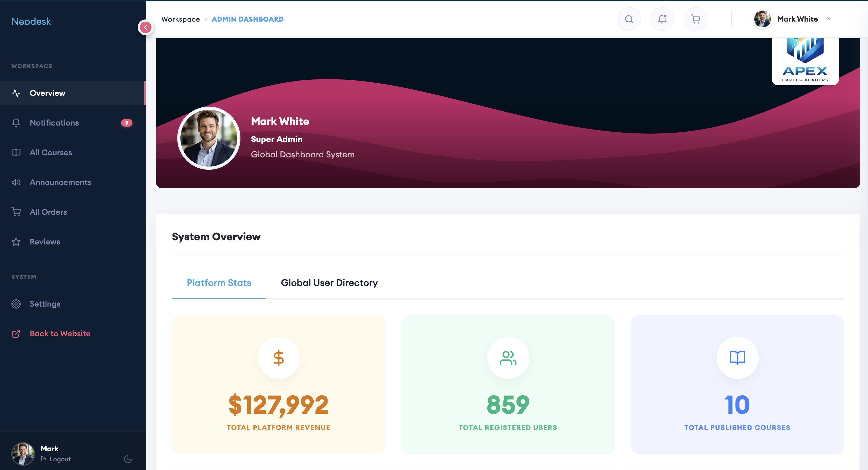Screen dimensions: 868x470
Task: Select the Platform Stats tab
Action: pyautogui.click(x=219, y=283)
